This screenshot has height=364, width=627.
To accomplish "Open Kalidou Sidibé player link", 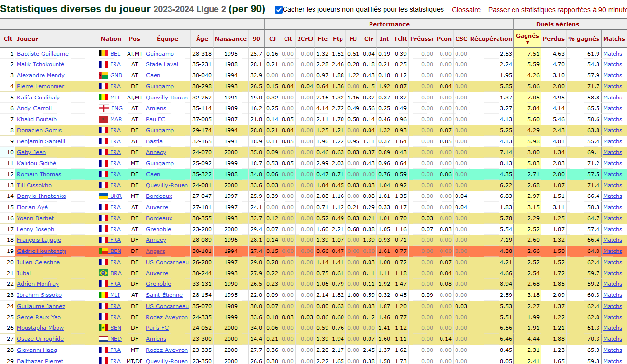I will pos(36,163).
